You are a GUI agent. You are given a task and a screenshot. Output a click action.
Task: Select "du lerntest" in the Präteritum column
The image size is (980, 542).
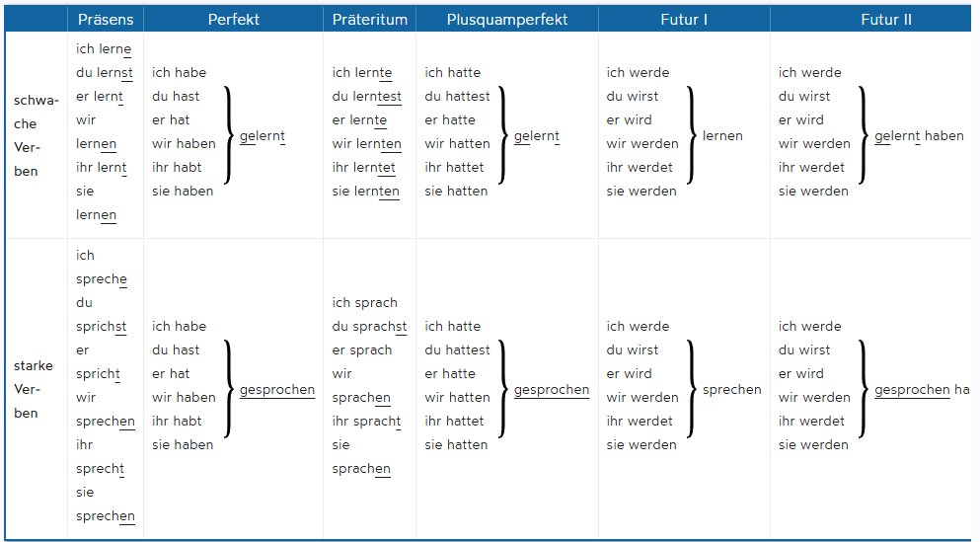pyautogui.click(x=367, y=97)
